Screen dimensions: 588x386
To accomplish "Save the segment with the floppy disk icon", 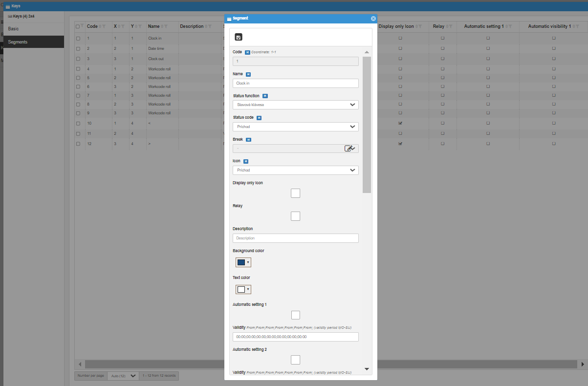I will (239, 37).
